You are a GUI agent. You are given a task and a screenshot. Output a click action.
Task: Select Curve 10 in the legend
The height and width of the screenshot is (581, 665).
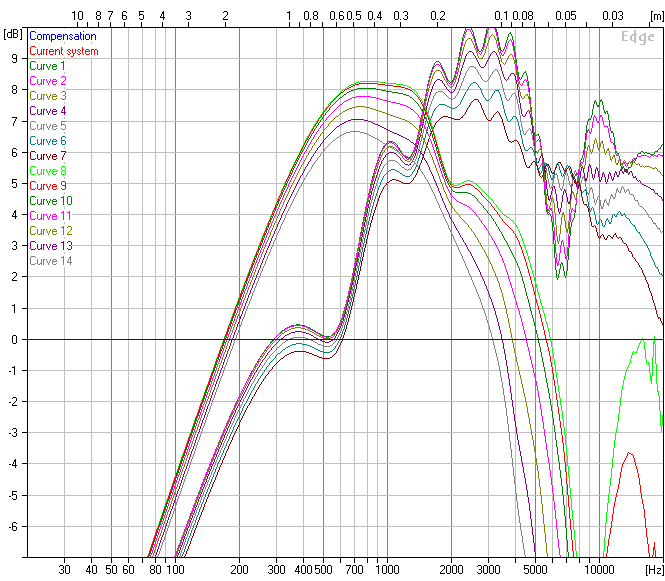point(51,201)
